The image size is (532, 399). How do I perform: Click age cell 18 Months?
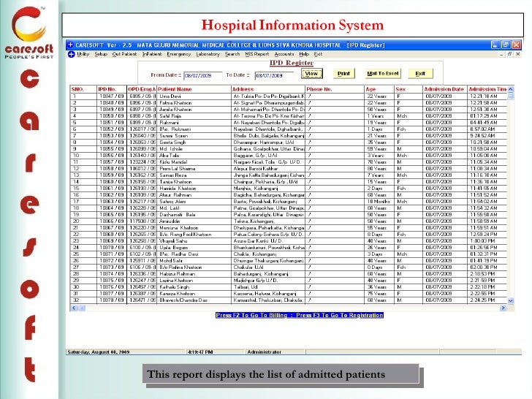coord(379,202)
